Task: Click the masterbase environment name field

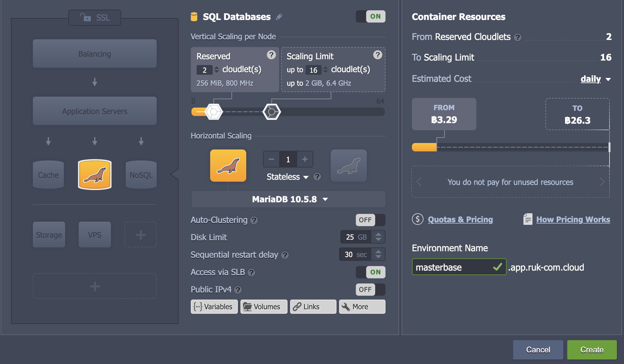Action: click(x=459, y=267)
